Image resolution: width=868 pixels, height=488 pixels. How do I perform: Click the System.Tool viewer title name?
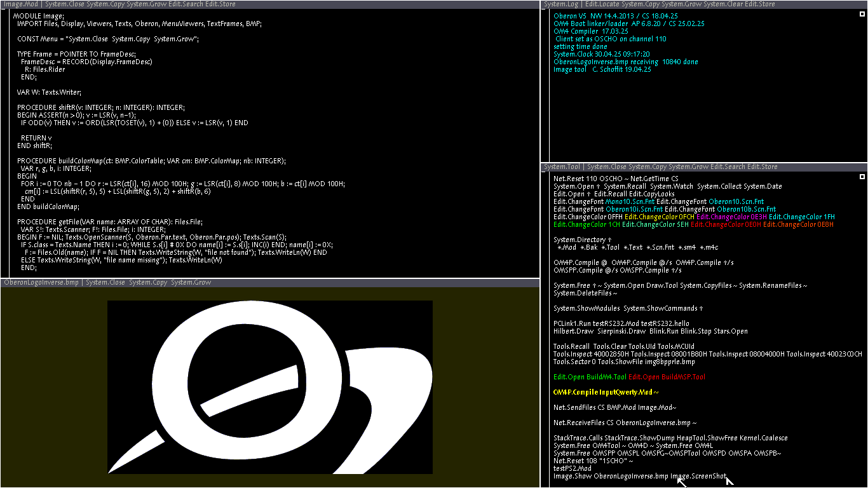tap(562, 167)
